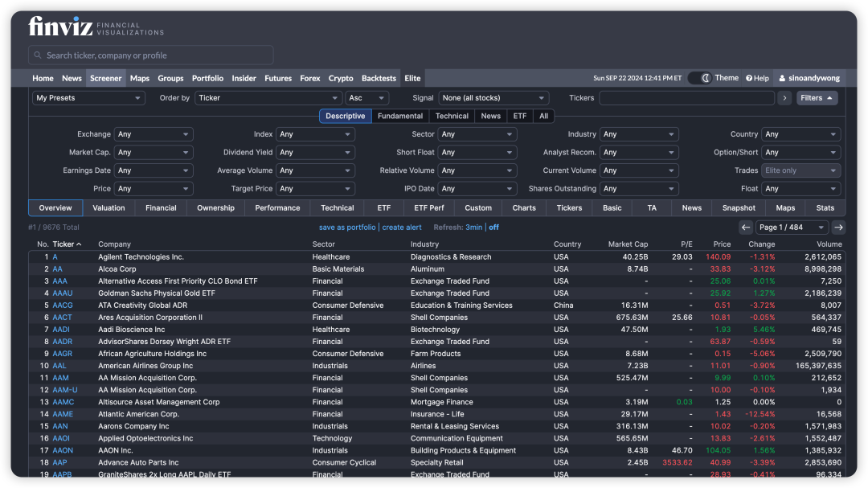Open Float filter dropdown

coord(801,189)
